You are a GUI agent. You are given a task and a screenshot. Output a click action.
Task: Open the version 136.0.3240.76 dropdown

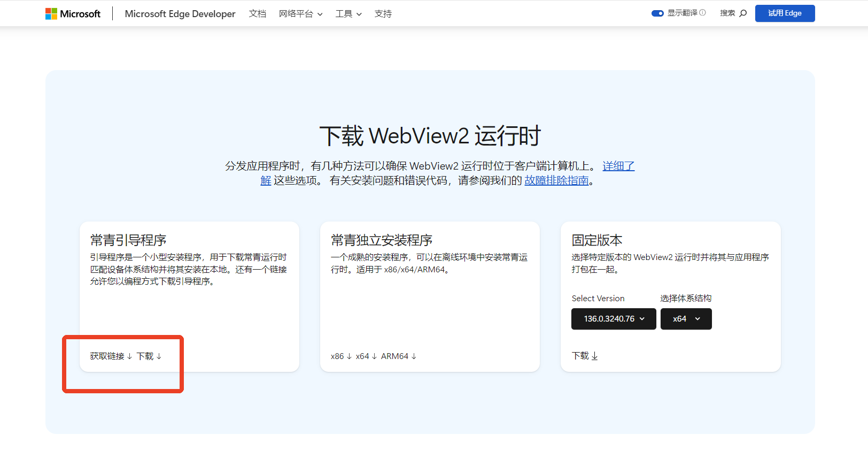tap(614, 319)
